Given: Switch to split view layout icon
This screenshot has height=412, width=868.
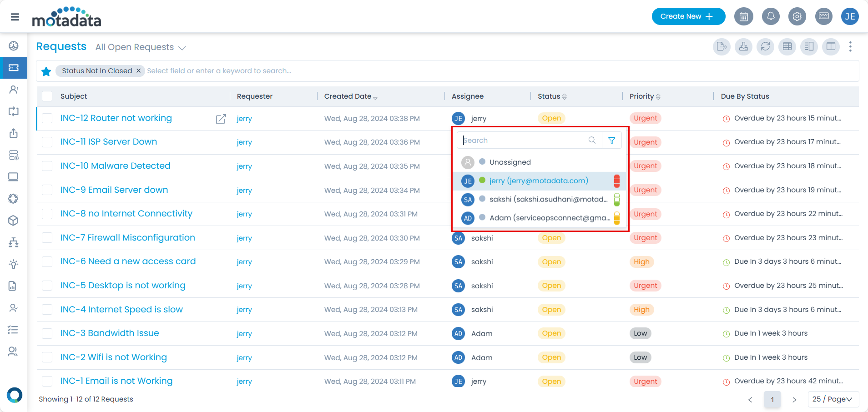Looking at the screenshot, I should tap(809, 46).
